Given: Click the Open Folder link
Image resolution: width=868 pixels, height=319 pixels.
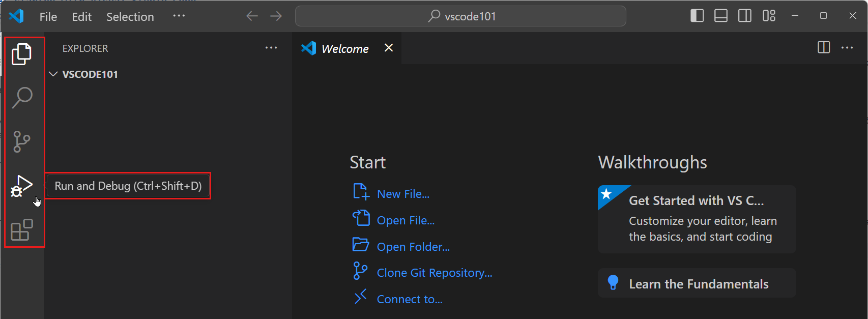Looking at the screenshot, I should point(413,247).
